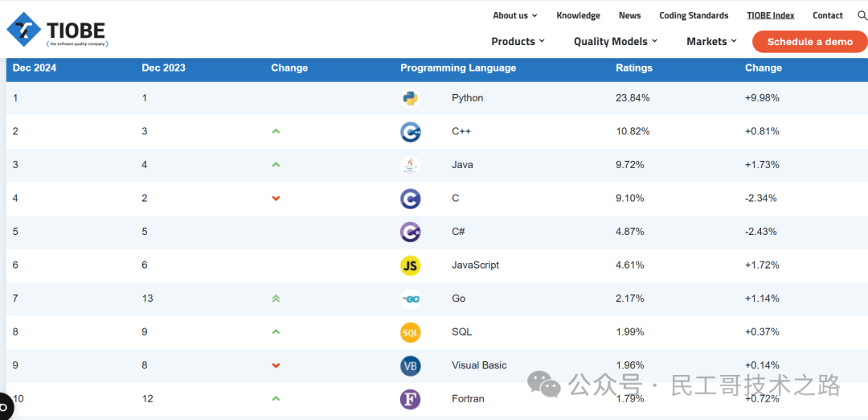868x420 pixels.
Task: Click the Go gopher logo icon
Action: 410,299
